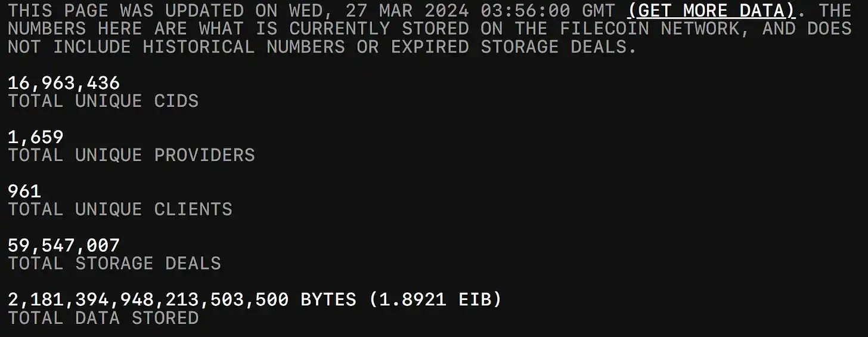This screenshot has height=337, width=868.
Task: Select the TOTAL DATA STORED label
Action: [x=103, y=318]
